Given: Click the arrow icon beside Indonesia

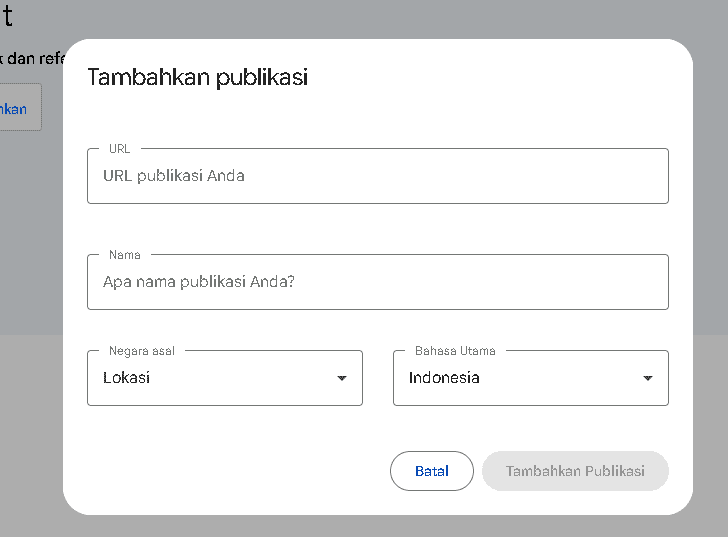Looking at the screenshot, I should click(648, 379).
